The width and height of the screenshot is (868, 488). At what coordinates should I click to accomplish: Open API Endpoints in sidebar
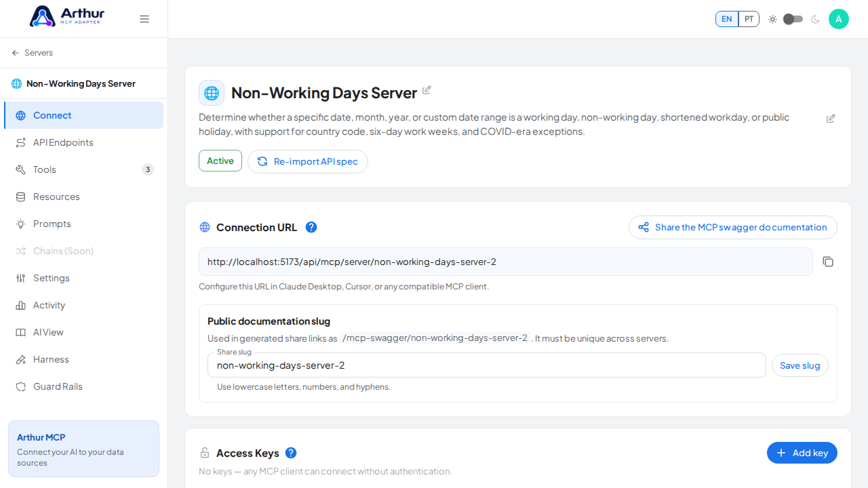83,142
